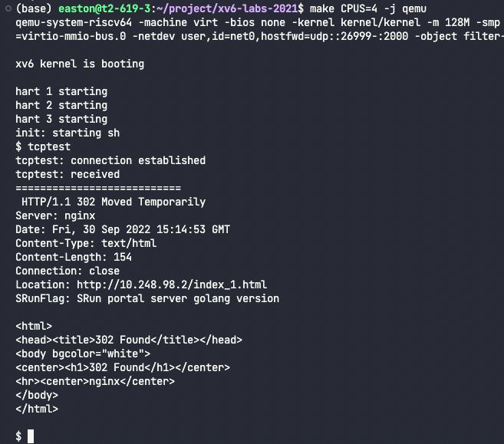The image size is (504, 444).
Task: Click 'tcptest: connection established' output line
Action: 110,160
